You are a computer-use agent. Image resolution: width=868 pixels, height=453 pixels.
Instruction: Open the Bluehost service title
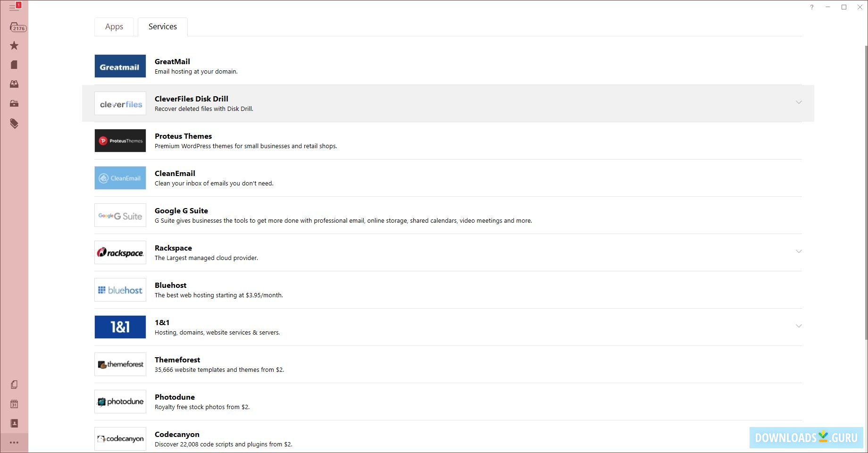pyautogui.click(x=170, y=285)
